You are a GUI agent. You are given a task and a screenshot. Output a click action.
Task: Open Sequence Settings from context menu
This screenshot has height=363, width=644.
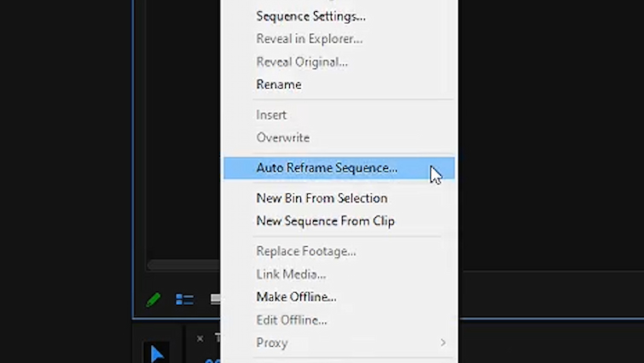point(310,16)
